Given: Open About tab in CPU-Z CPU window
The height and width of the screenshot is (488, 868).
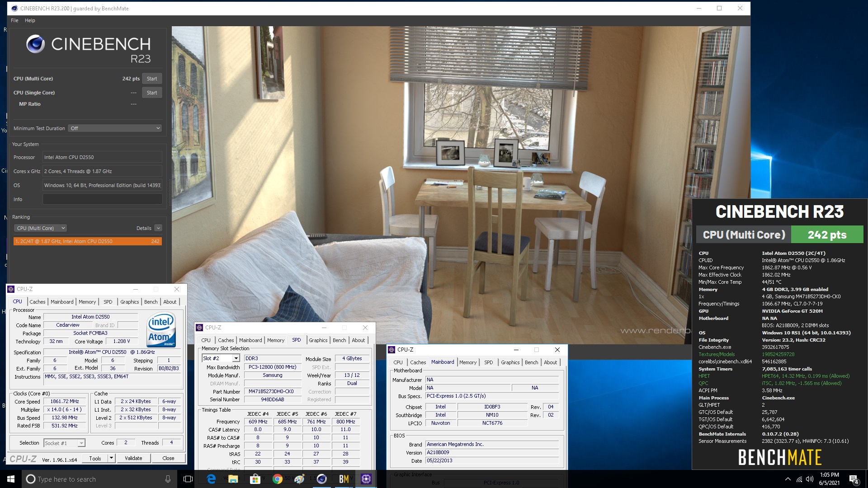Looking at the screenshot, I should click(170, 302).
